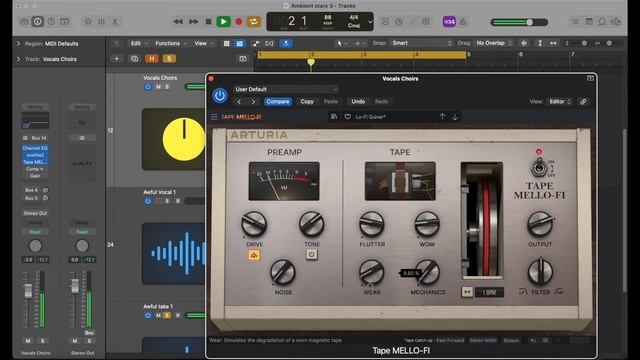Viewport: 640px width, 360px height.
Task: Click the Tape Stop button beside 1 BAR
Action: (467, 292)
